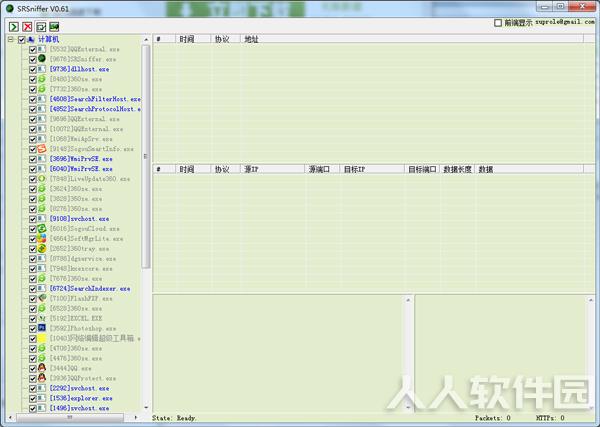
Task: Select the 计算机 root label
Action: (49, 39)
